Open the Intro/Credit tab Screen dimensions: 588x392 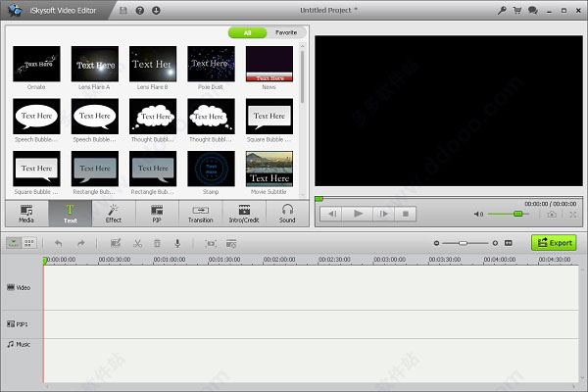point(244,214)
